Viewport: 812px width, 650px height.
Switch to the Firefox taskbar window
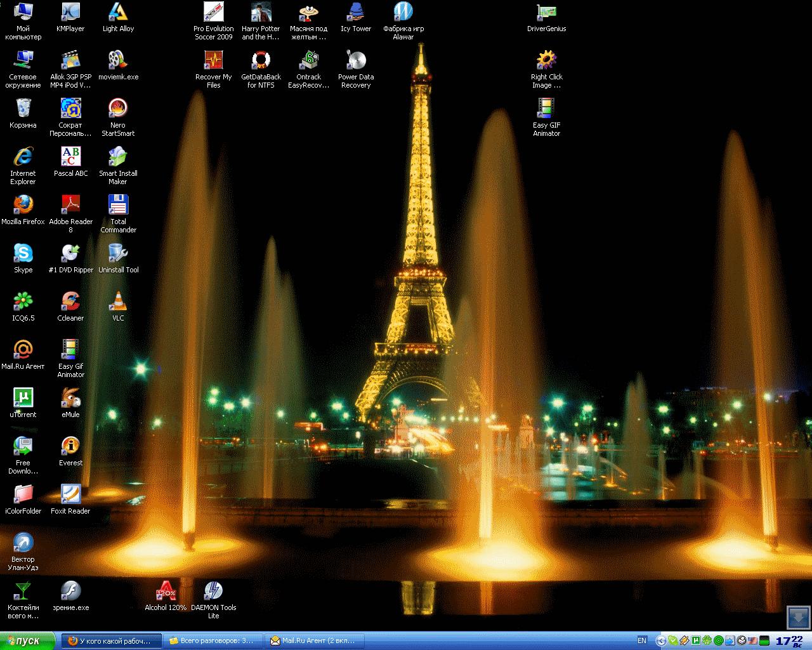[x=111, y=640]
